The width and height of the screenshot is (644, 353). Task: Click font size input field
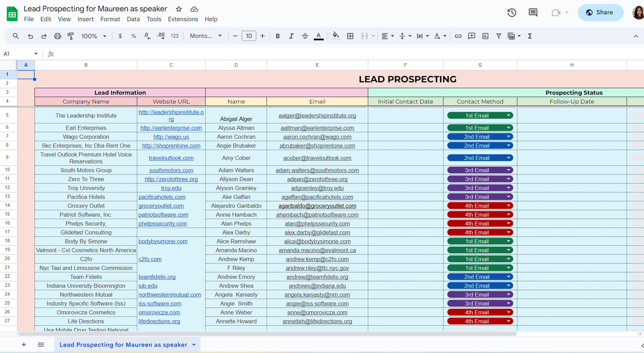point(249,36)
